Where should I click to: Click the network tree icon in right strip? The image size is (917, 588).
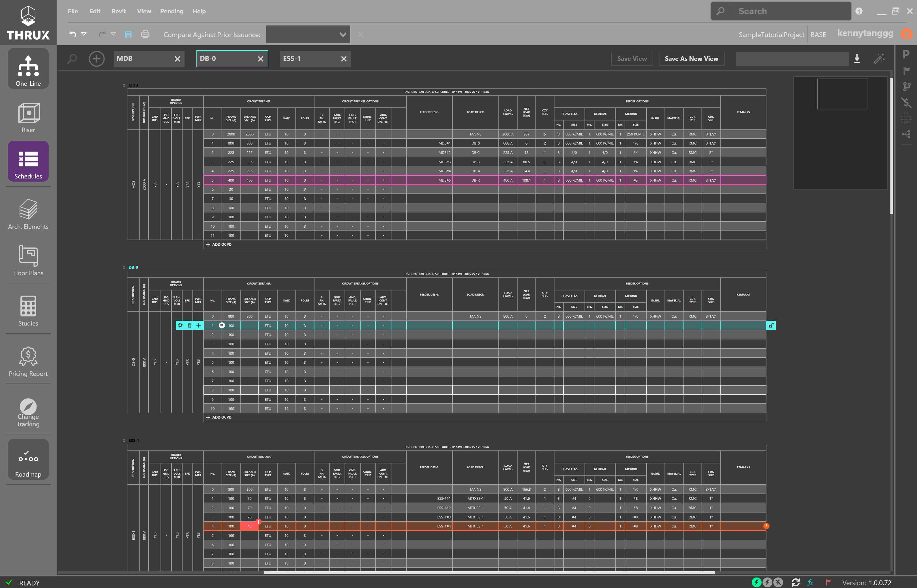click(906, 134)
